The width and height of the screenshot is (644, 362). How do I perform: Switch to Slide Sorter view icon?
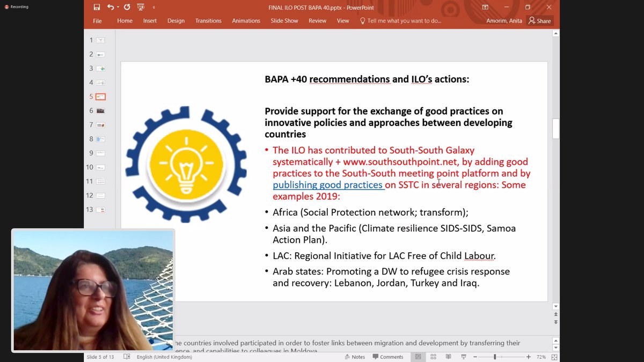point(434,357)
